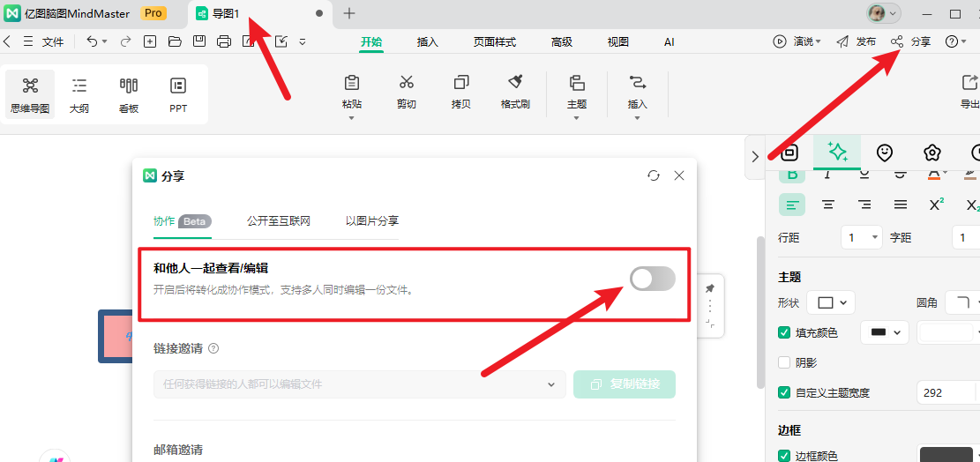Expand the 行距 line spacing dropdown

[x=862, y=237]
